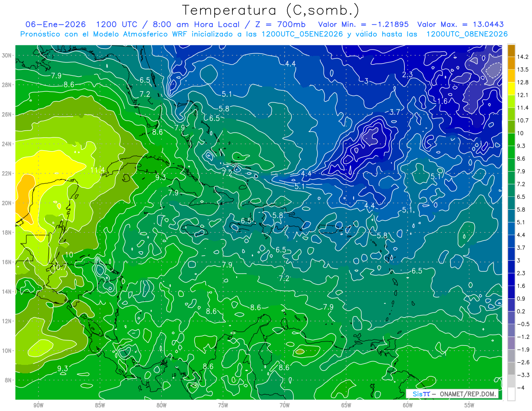Click the 24N latitude axis label
The width and height of the screenshot is (532, 411).
pos(8,144)
